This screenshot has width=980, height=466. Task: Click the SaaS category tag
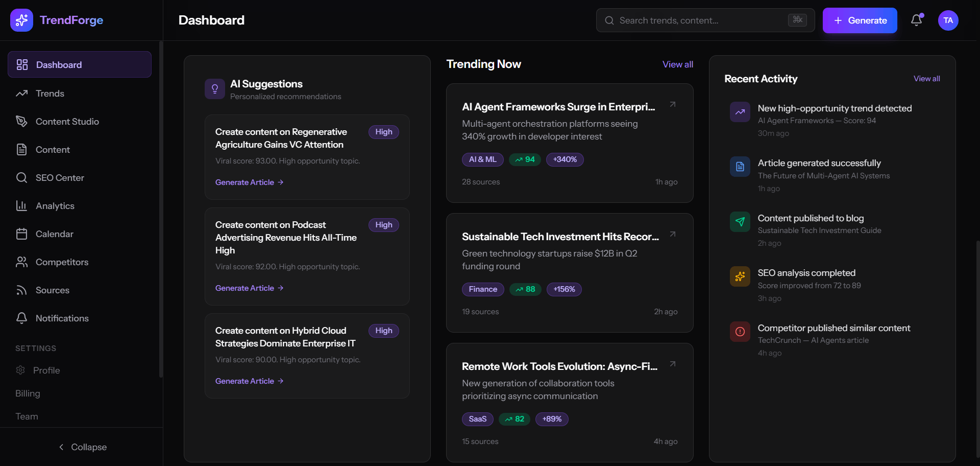[x=477, y=419]
